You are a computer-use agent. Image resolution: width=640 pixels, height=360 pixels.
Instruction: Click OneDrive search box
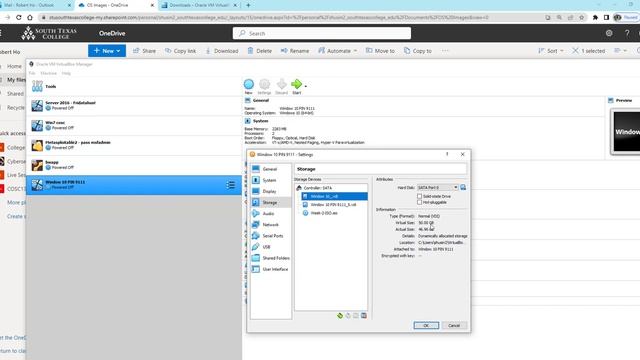(x=322, y=33)
